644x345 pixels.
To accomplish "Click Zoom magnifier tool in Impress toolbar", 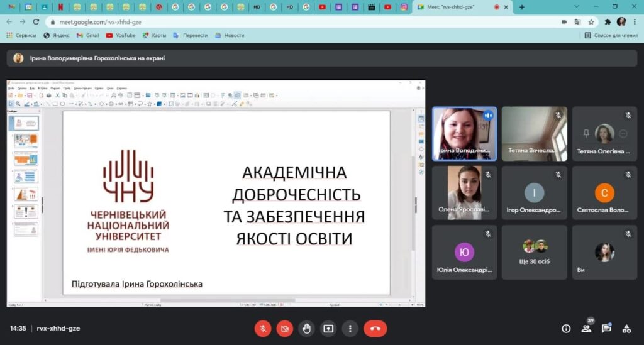I will 18,104.
